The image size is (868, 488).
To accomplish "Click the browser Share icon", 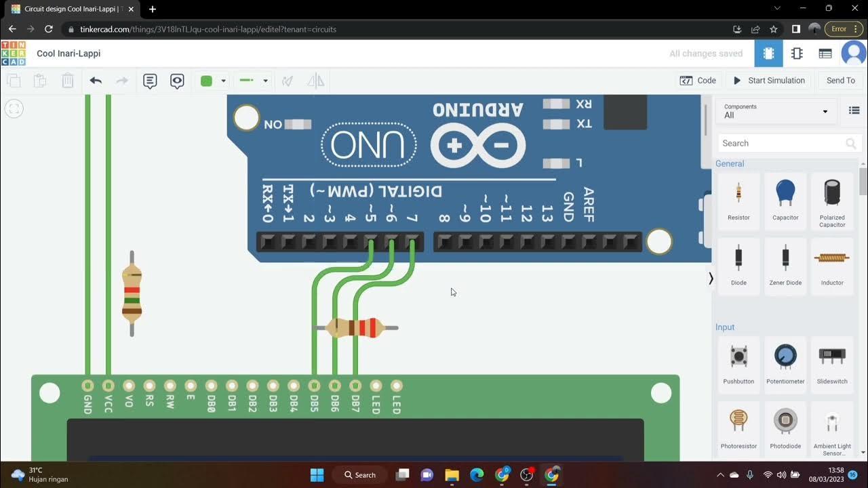I will [755, 29].
